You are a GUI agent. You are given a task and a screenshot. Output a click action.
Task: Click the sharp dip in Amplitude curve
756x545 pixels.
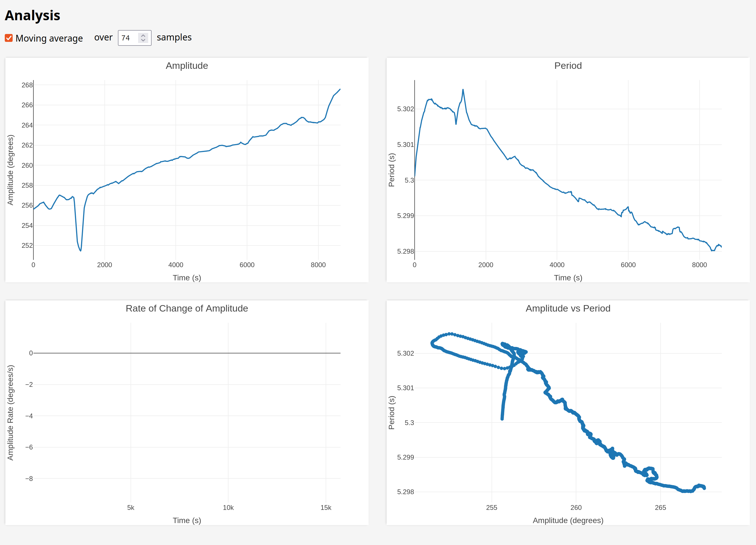coord(80,250)
